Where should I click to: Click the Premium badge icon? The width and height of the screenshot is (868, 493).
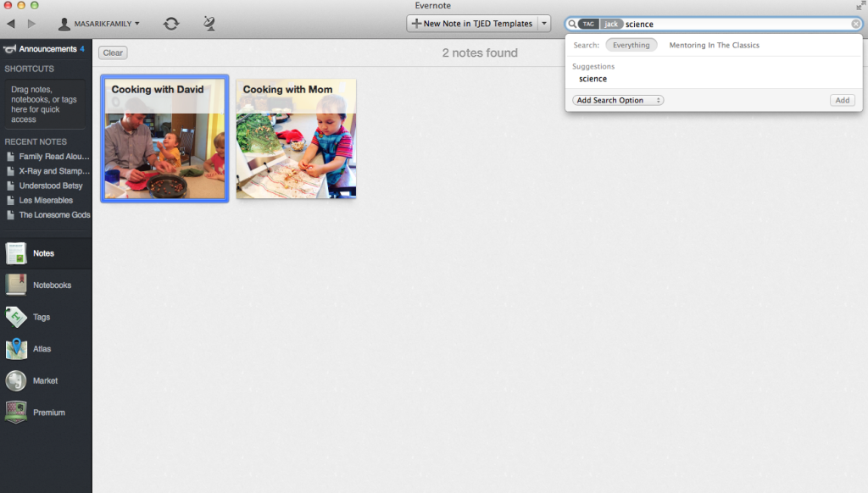coord(15,413)
